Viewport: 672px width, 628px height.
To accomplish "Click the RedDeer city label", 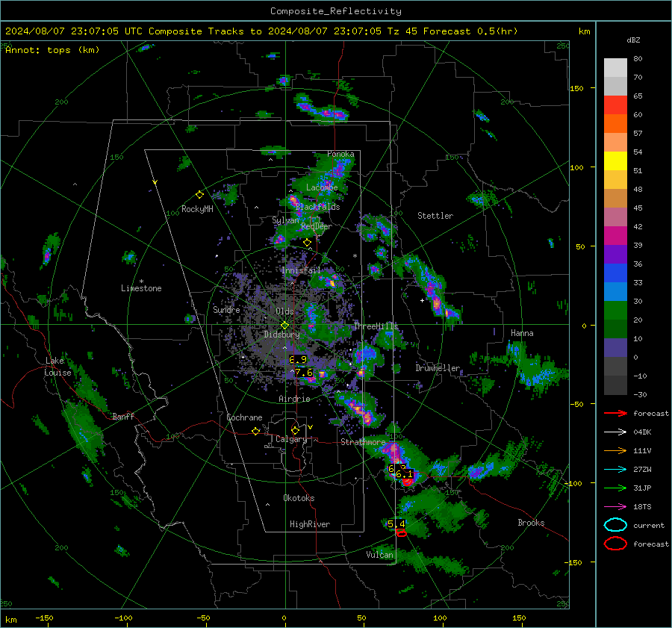I will click(x=317, y=226).
